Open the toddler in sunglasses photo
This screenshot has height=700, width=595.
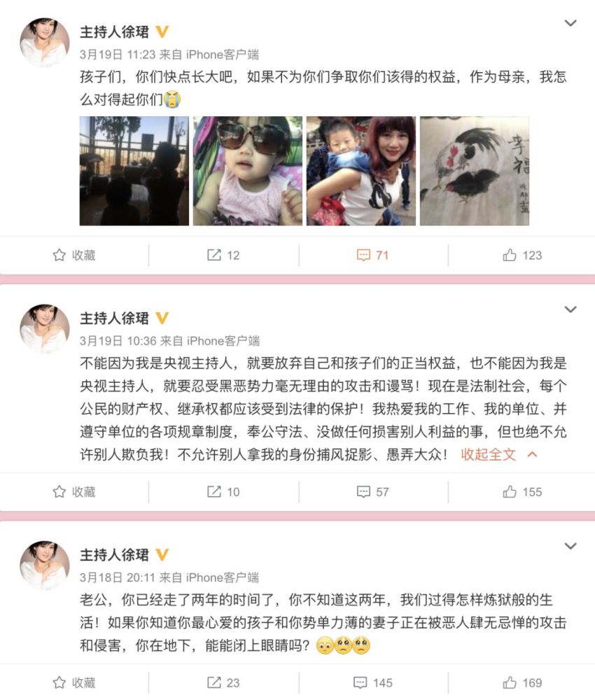pos(248,171)
